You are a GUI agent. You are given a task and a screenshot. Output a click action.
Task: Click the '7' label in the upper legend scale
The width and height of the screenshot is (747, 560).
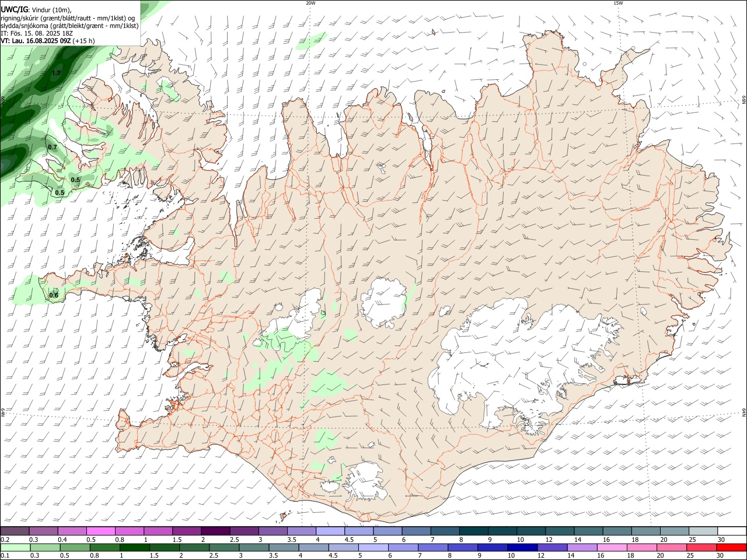pos(432,540)
